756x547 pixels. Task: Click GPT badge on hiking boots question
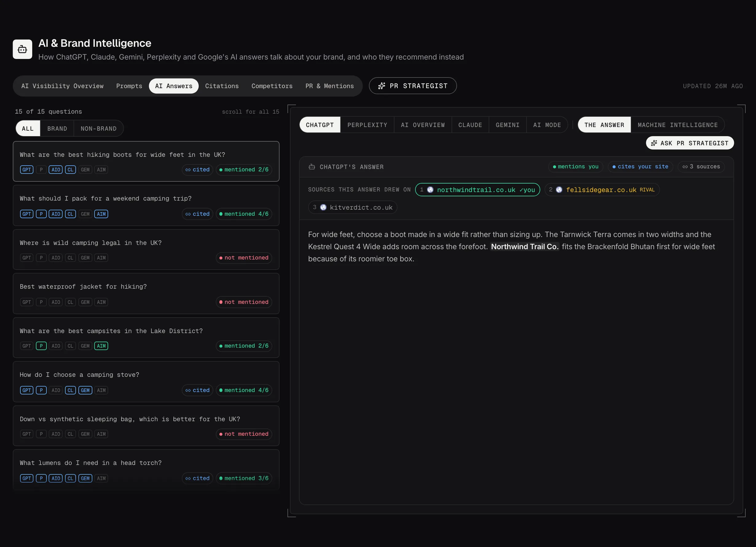27,170
